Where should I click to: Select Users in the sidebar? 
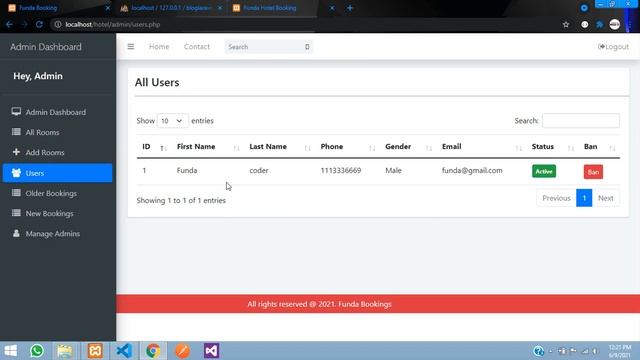[x=57, y=173]
